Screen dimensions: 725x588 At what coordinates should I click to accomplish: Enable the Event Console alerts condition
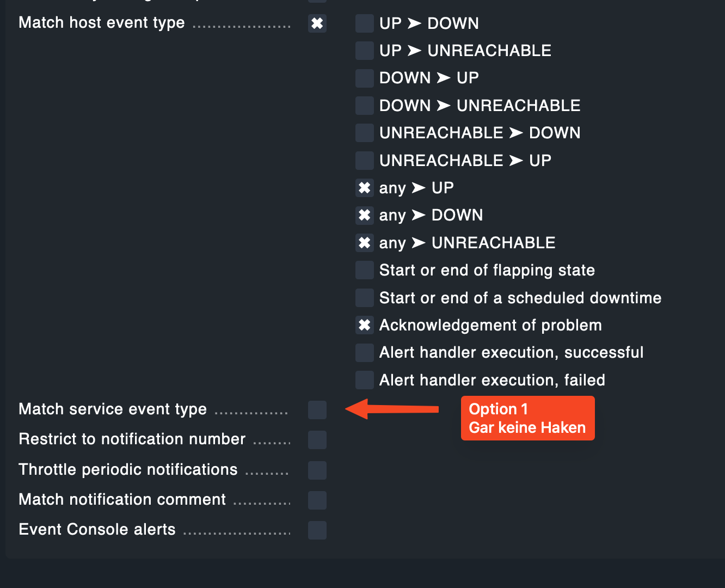[317, 530]
